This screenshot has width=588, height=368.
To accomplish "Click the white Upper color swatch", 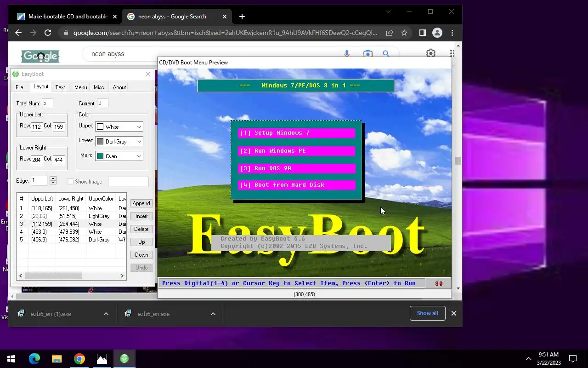I will tap(100, 126).
